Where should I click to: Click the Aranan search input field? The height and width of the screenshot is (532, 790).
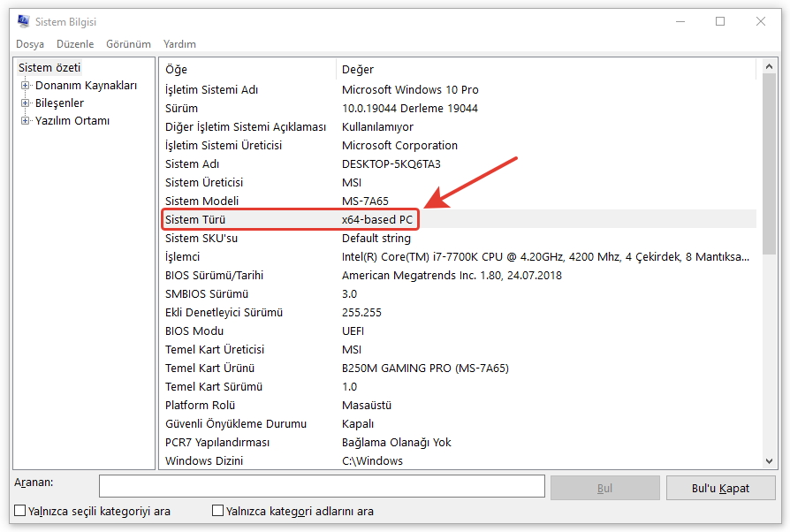(x=322, y=487)
